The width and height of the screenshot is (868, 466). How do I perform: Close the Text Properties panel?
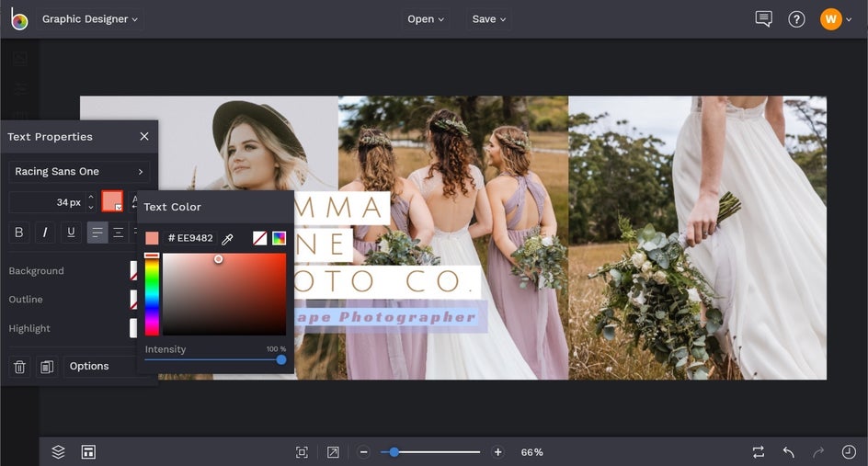(144, 136)
